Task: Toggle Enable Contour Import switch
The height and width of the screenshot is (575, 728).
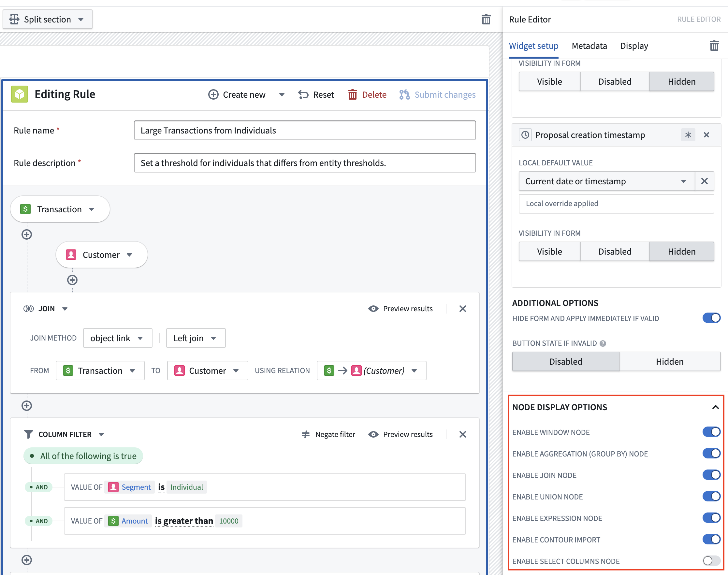Action: coord(711,540)
